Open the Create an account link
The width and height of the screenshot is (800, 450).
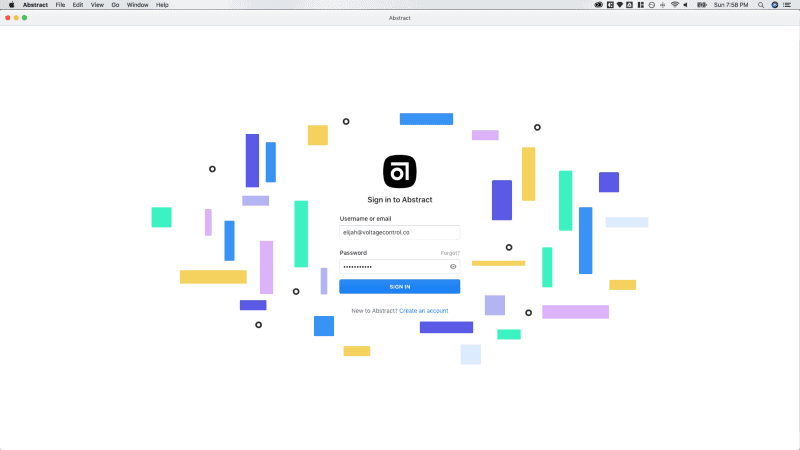tap(423, 311)
